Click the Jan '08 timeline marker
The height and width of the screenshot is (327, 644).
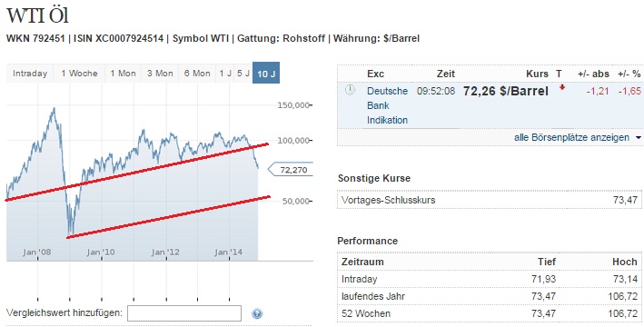click(37, 253)
